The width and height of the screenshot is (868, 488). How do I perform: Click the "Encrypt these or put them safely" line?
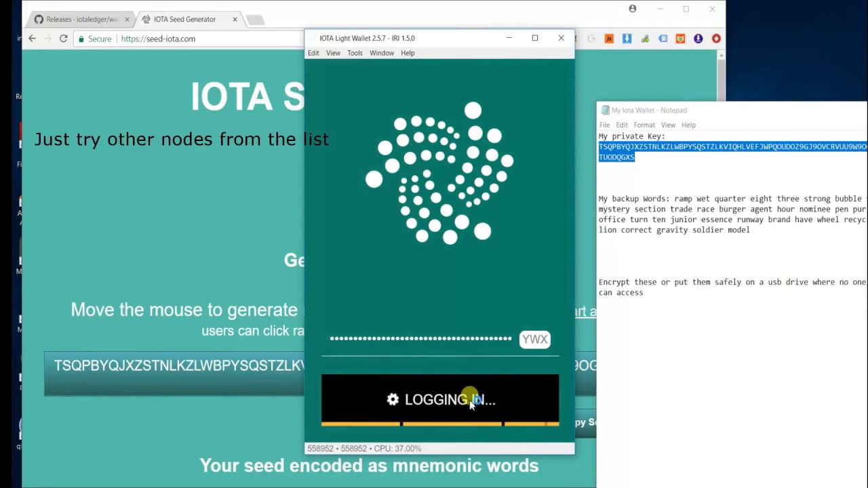pos(732,282)
